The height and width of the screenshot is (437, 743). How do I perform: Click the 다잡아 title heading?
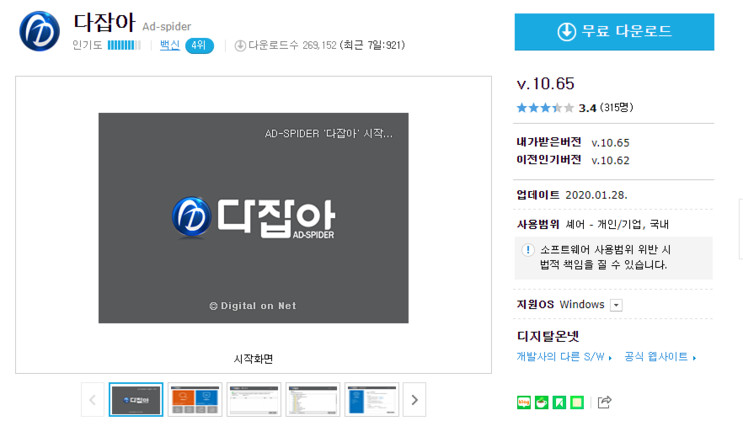[x=104, y=22]
